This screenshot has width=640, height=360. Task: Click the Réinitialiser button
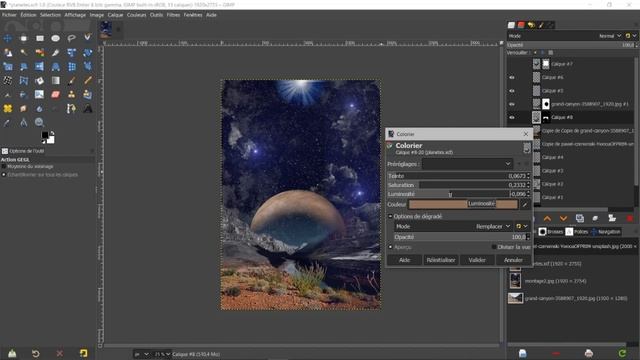click(x=441, y=260)
